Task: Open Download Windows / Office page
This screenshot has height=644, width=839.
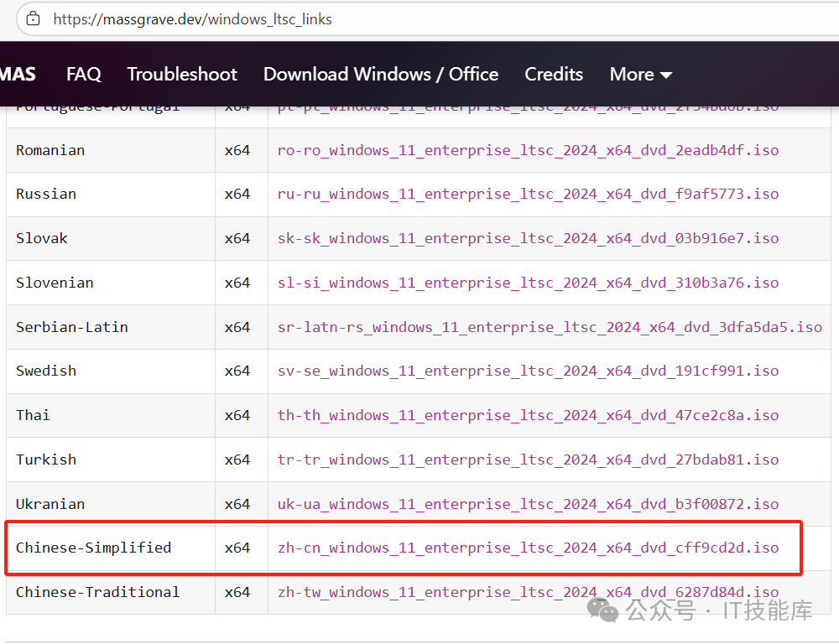Action: pyautogui.click(x=380, y=75)
